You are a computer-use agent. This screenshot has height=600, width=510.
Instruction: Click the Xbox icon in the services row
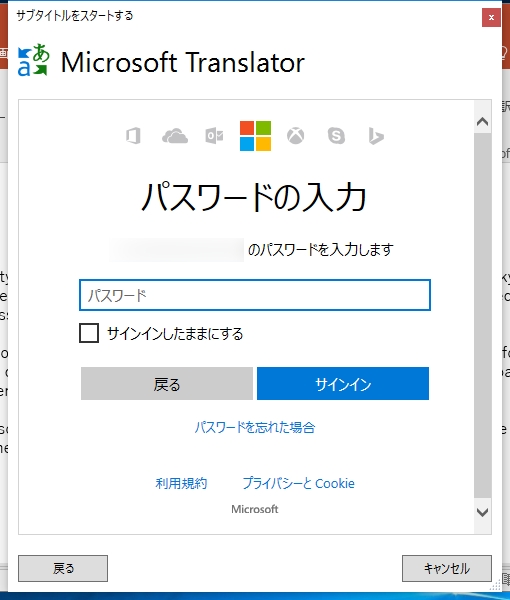coord(296,136)
